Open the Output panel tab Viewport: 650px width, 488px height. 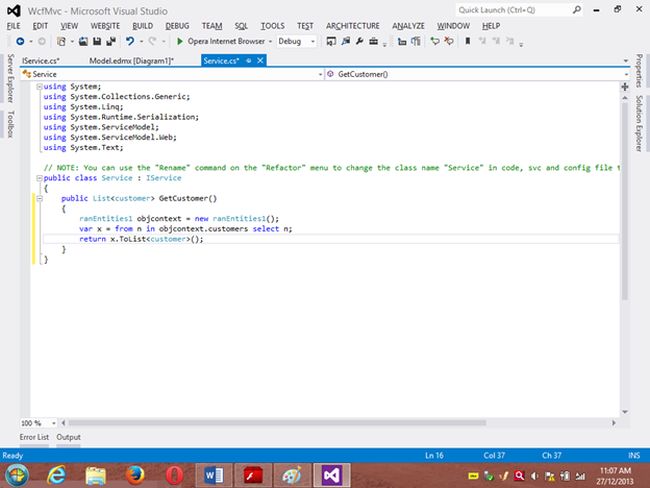coord(69,438)
